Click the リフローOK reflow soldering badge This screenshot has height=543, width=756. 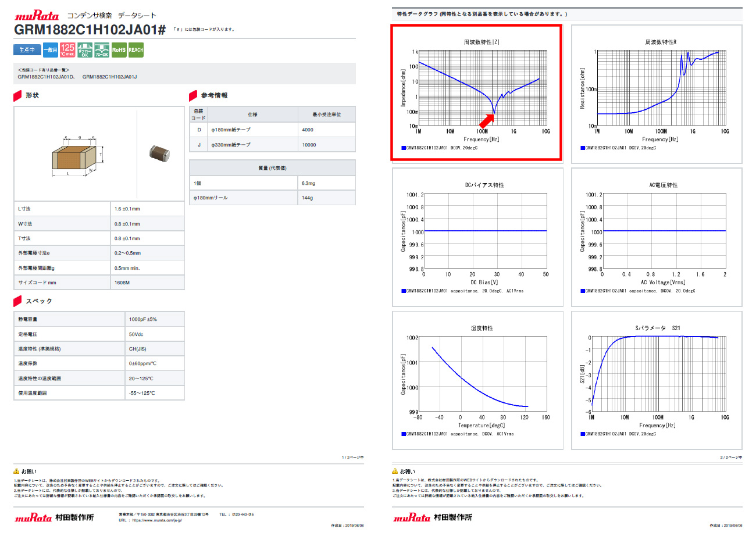(x=85, y=50)
